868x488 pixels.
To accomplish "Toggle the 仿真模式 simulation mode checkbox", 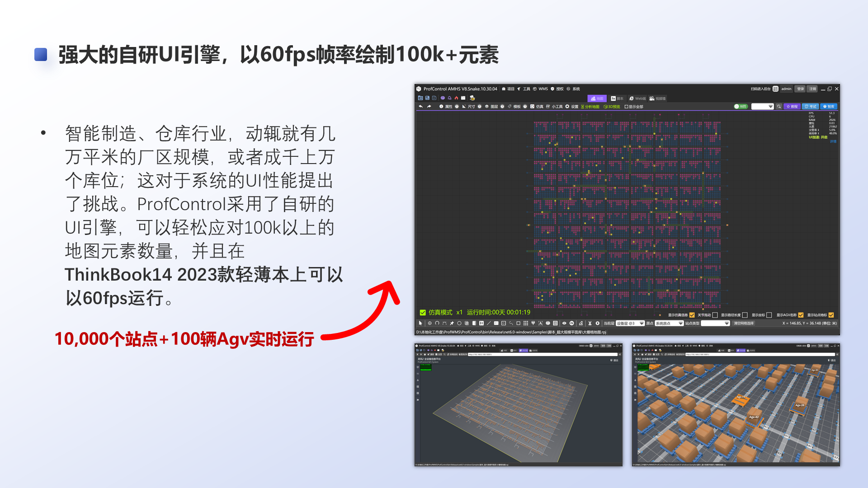I will (423, 312).
